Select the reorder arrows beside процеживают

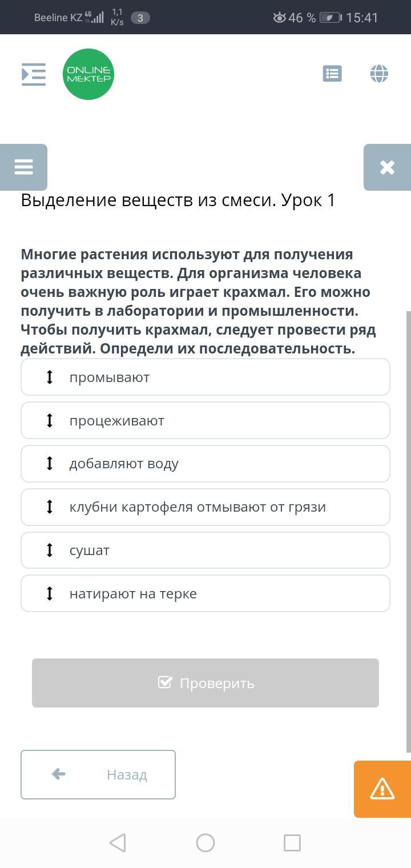coord(50,420)
